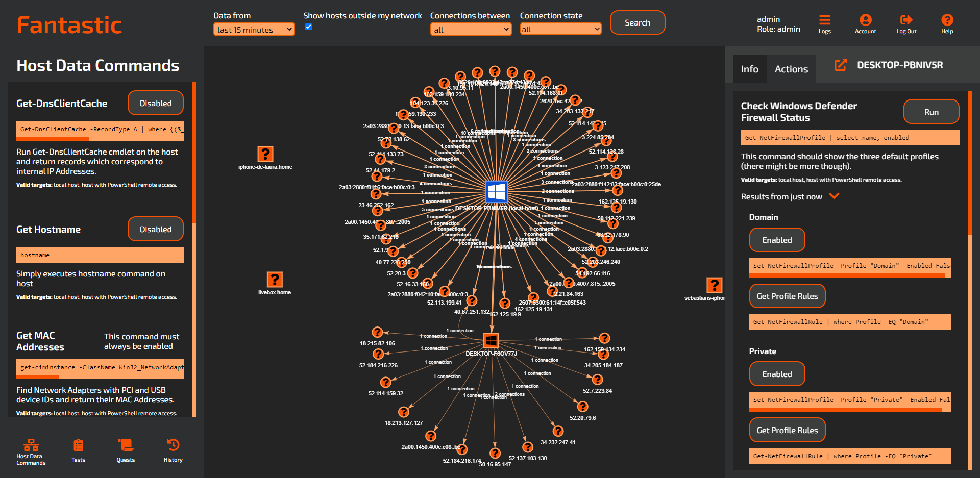The height and width of the screenshot is (478, 980).
Task: Click Get Profile Rules under Domain
Action: (x=787, y=296)
